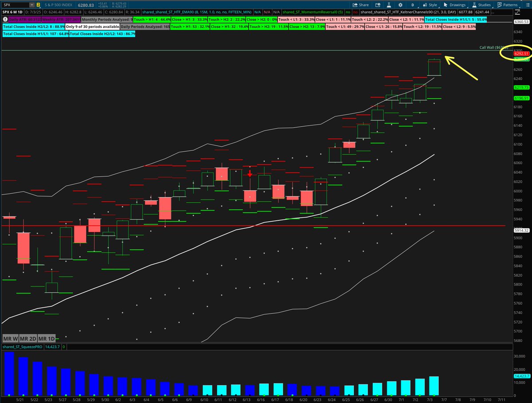Open the chart snapshot camera icon
532x403 pixels.
tap(377, 5)
